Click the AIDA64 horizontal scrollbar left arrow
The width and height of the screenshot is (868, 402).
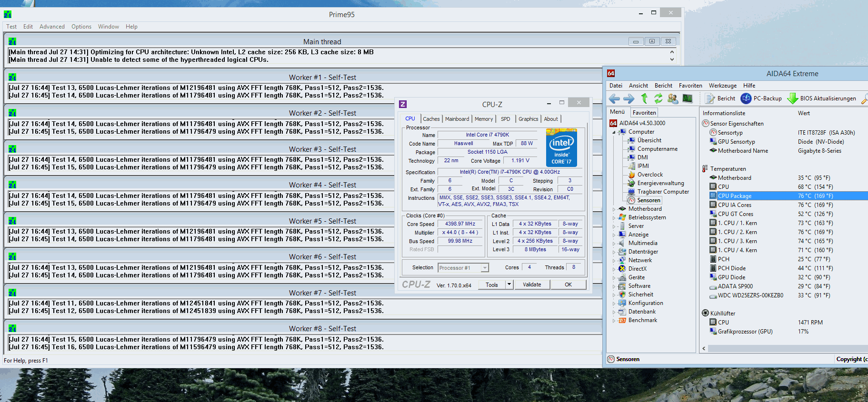[x=704, y=349]
